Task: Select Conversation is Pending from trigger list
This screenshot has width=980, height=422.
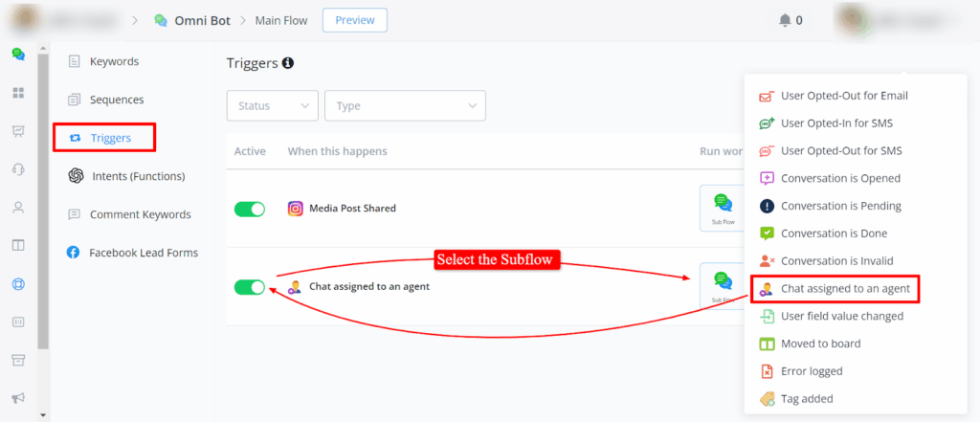Action: pos(840,206)
